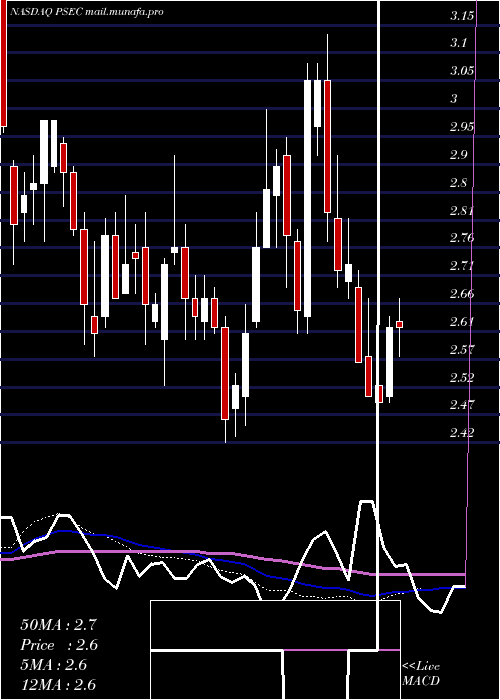Click the 2.42 price level label
The height and width of the screenshot is (700, 500).
point(462,433)
